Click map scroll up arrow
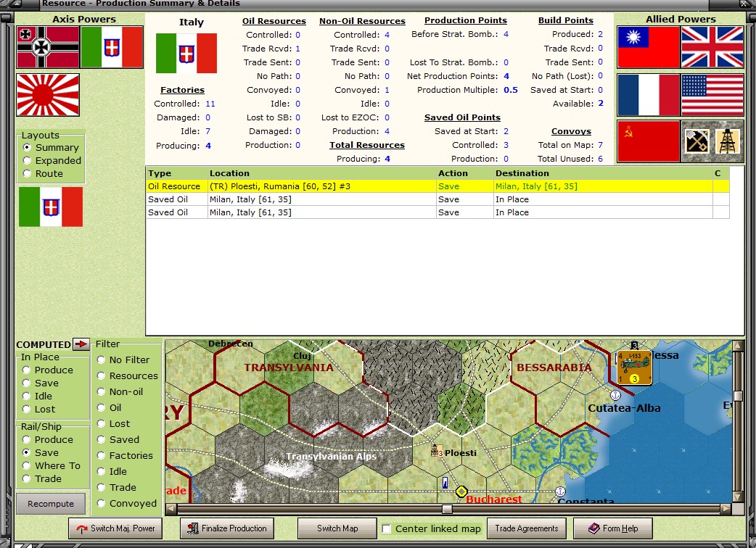Image resolution: width=756 pixels, height=548 pixels. coord(738,346)
